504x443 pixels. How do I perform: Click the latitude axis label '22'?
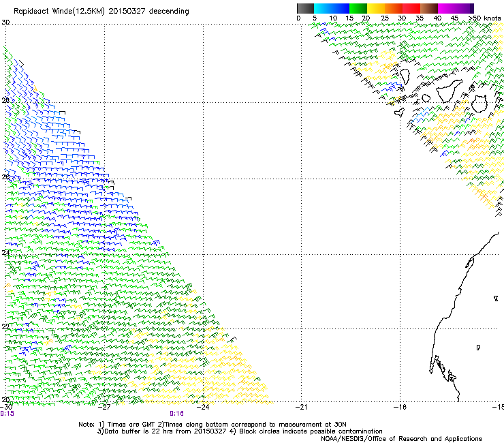[5, 327]
